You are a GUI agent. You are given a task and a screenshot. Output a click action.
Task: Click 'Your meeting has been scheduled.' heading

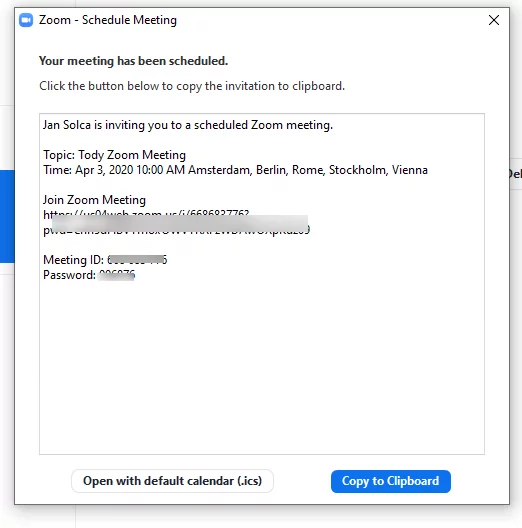pos(134,61)
